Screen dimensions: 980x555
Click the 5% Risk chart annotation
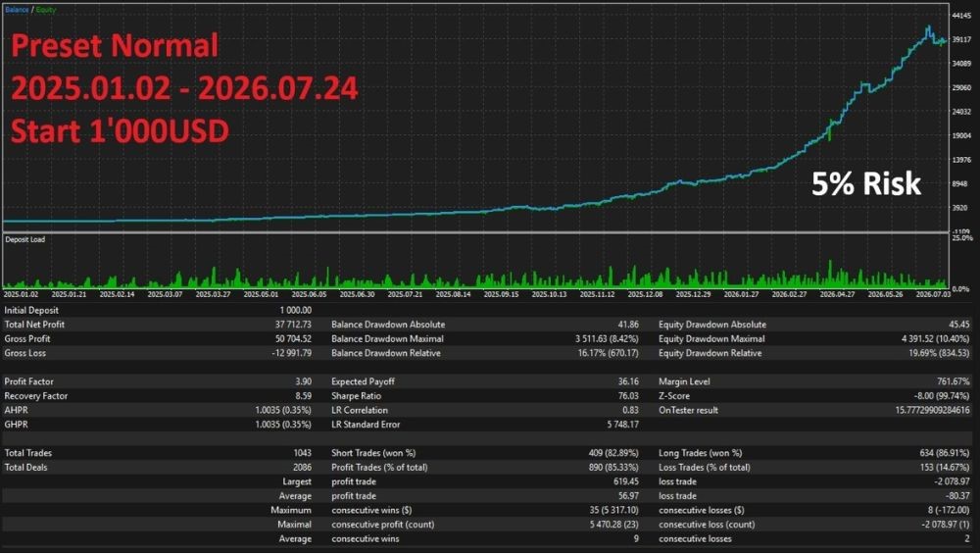coord(866,184)
